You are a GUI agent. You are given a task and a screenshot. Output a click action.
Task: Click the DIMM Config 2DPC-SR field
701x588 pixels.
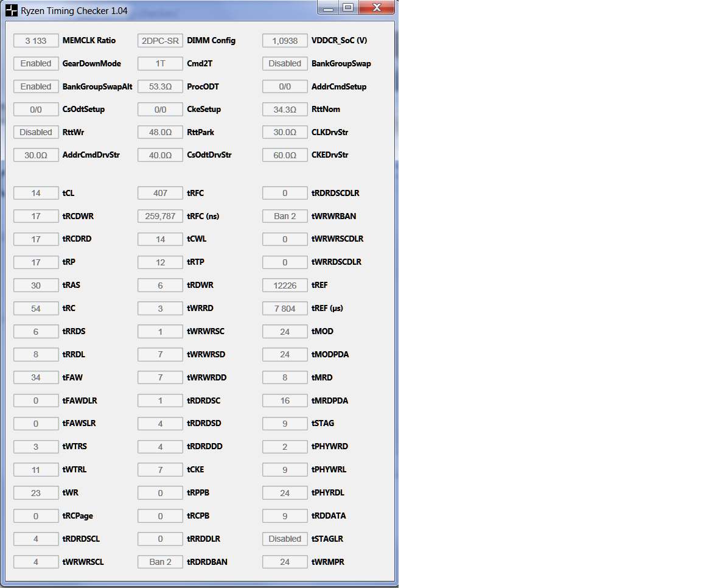click(160, 41)
